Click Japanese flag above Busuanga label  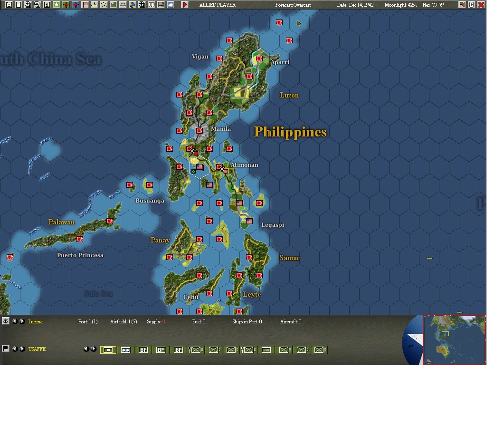pyautogui.click(x=150, y=185)
